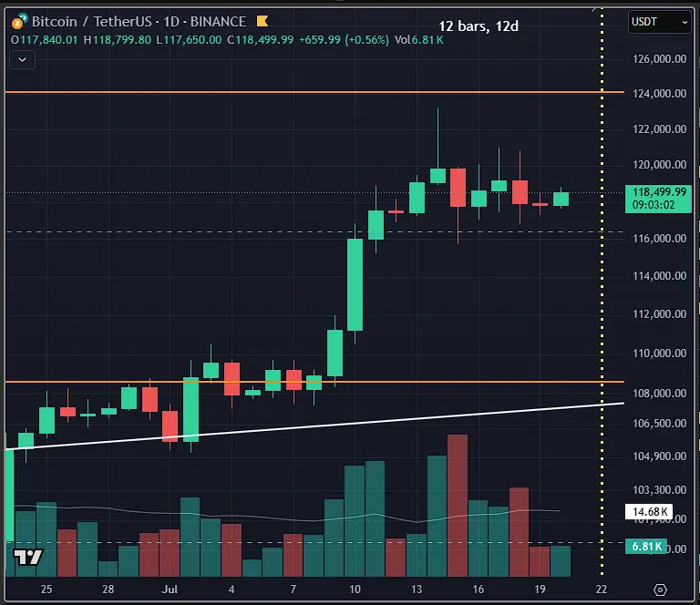Click the close value C118,499.99

[261, 40]
